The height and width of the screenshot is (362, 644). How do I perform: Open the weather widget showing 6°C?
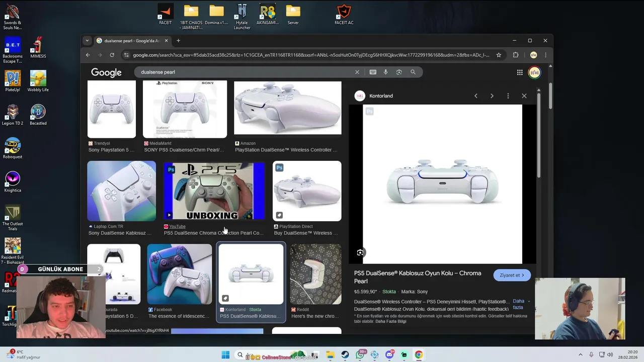coord(23,354)
